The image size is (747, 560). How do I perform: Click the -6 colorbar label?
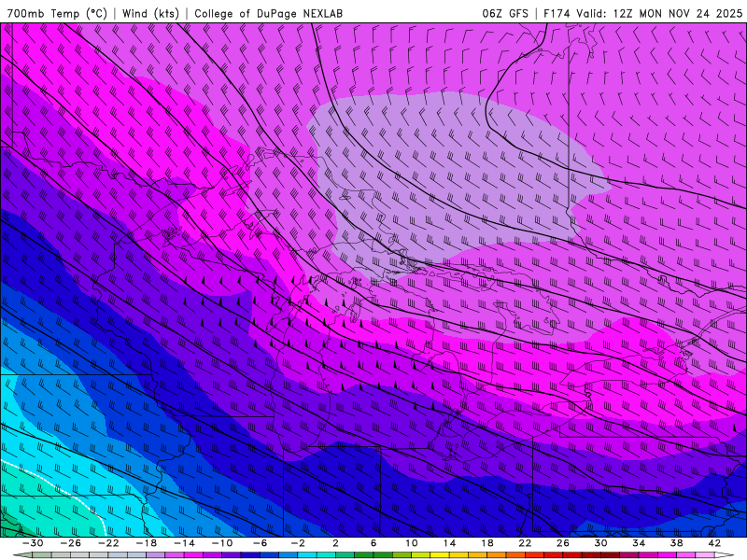click(x=260, y=543)
